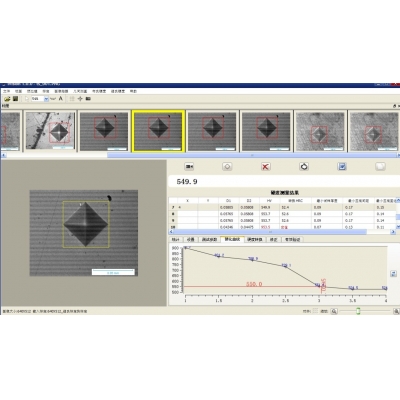Screen dimensions: 400x400
Task: Click the 549.9 hardness value field
Action: click(x=284, y=182)
